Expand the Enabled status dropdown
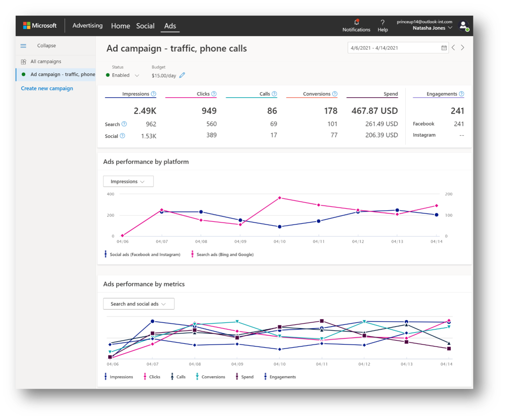Image resolution: width=505 pixels, height=420 pixels. point(137,75)
